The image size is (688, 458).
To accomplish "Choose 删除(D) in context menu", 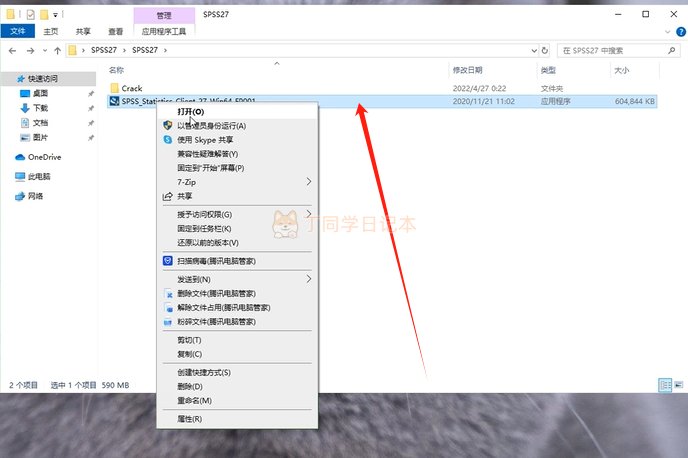I will click(x=237, y=386).
